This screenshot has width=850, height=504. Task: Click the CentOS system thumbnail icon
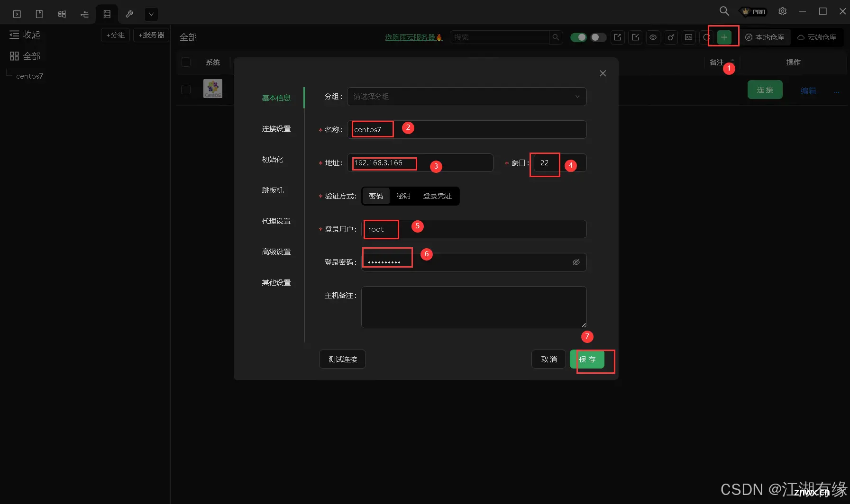213,89
